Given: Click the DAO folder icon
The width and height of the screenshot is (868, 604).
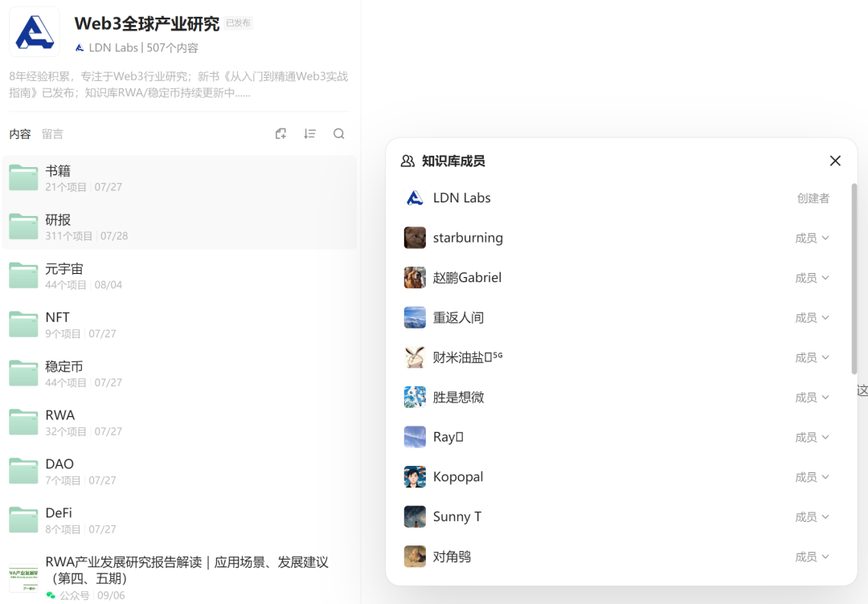Looking at the screenshot, I should pos(22,471).
